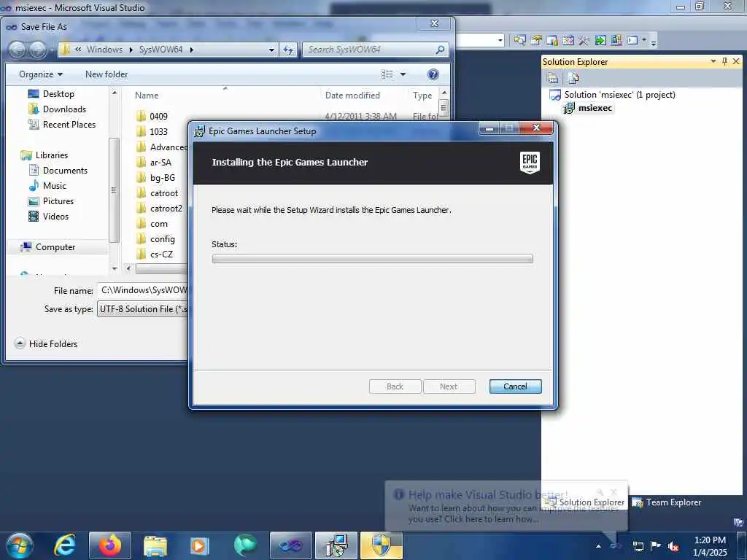The image size is (747, 560).
Task: Click the volume icon in the system tray
Action: click(x=673, y=546)
